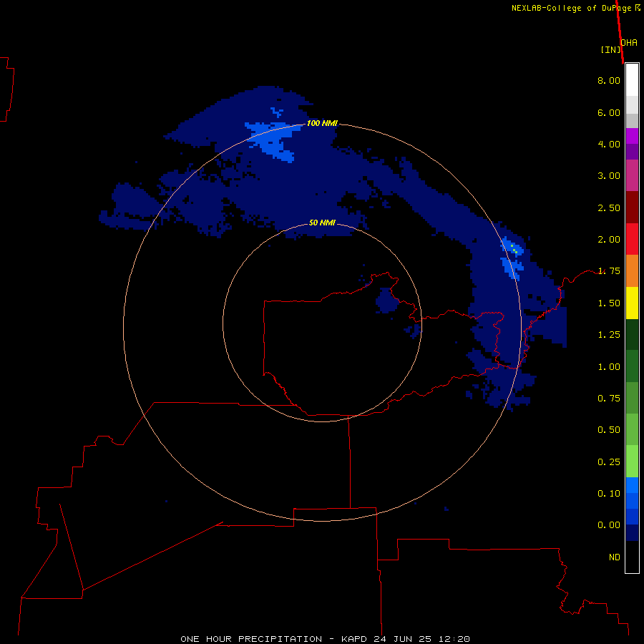Click the 50 NMI range ring label
Viewport: 644px width, 644px height.
322,223
